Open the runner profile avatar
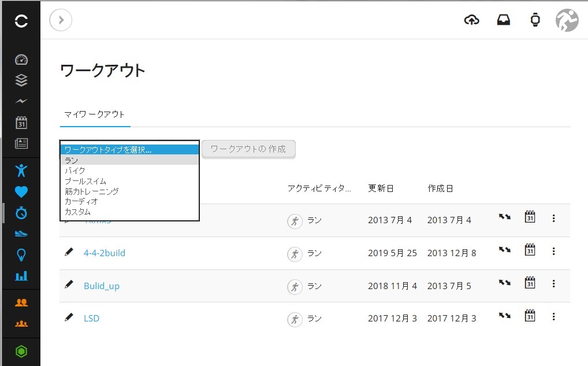This screenshot has height=366, width=588. [x=567, y=20]
